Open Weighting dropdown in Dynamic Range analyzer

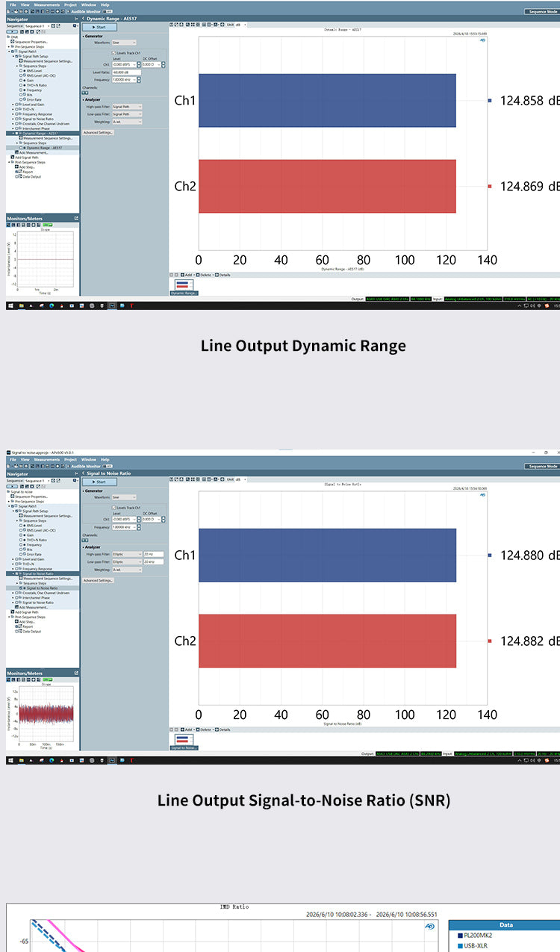127,121
